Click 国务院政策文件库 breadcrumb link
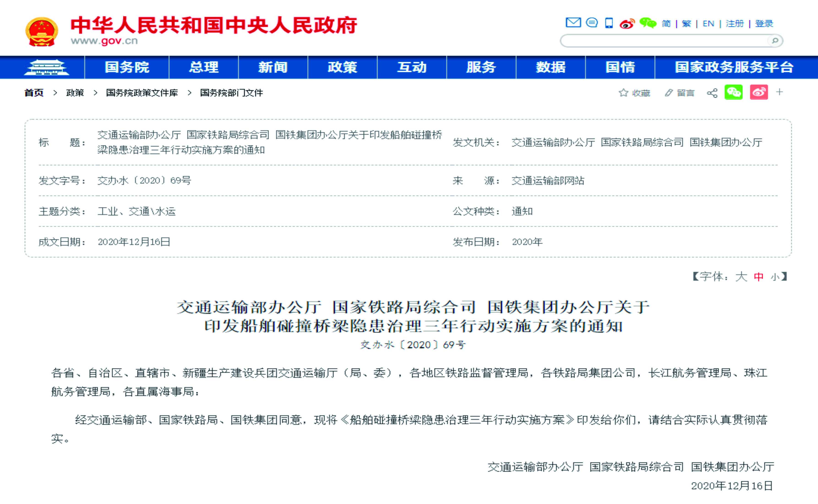The image size is (818, 504). coord(142,93)
